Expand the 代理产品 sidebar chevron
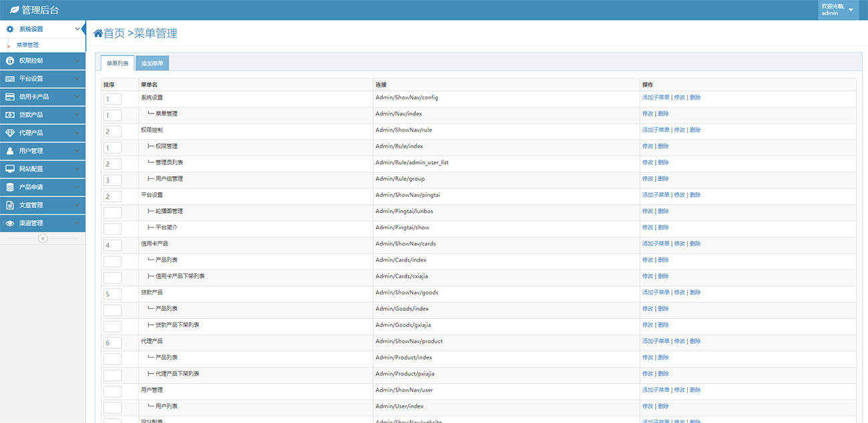Viewport: 868px width, 423px height. click(x=77, y=133)
